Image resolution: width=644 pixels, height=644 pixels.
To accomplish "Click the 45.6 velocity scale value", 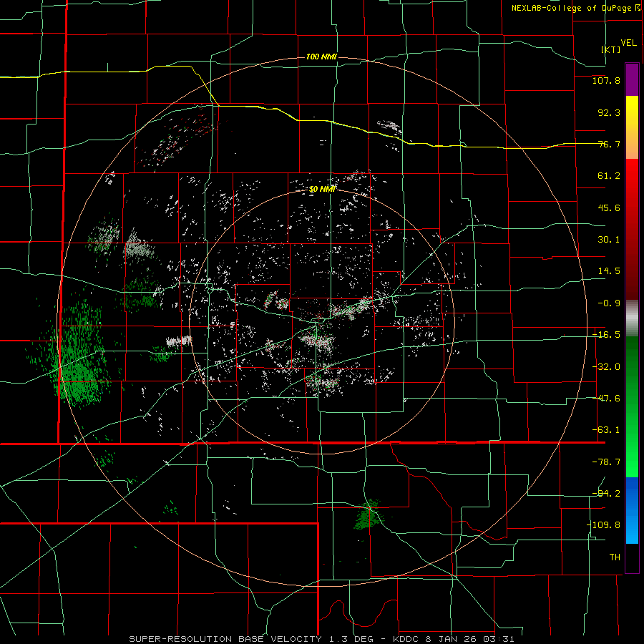I will click(609, 208).
